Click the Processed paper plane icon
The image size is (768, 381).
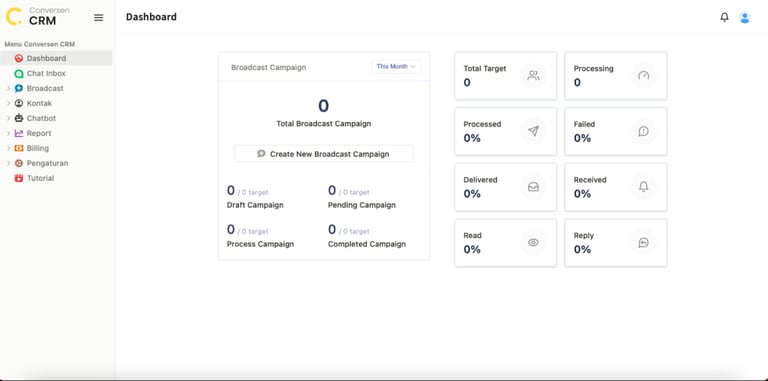click(533, 131)
